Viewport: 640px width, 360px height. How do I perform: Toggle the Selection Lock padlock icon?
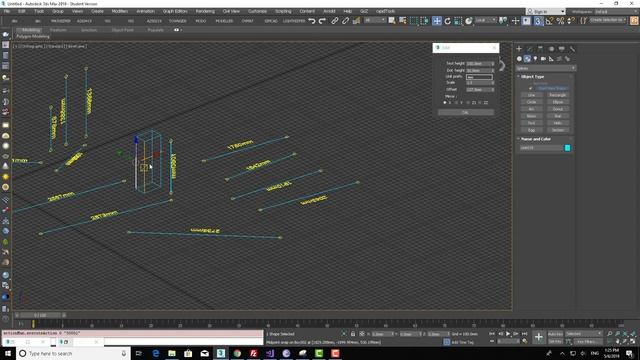353,334
